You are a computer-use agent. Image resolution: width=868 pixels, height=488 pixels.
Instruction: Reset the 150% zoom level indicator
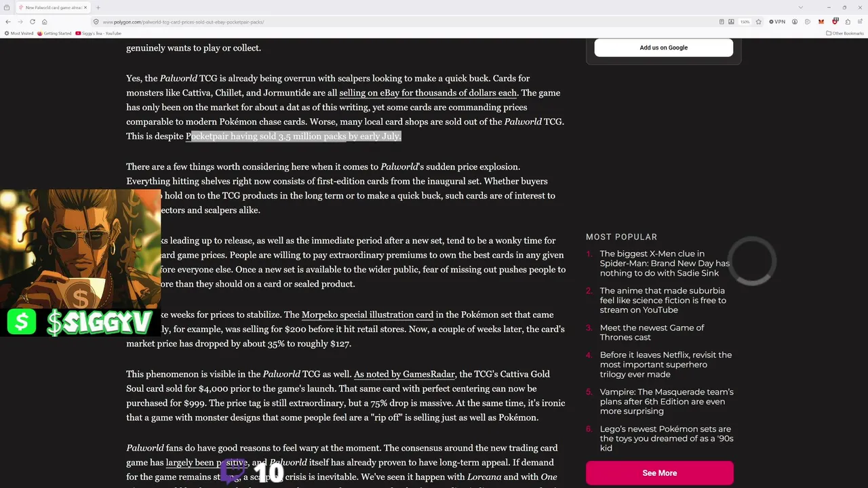(x=745, y=22)
